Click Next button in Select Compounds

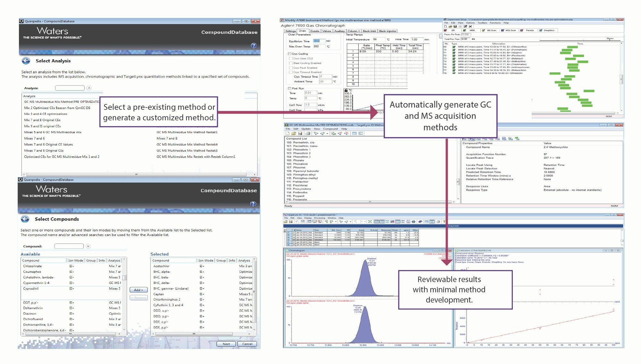226,344
